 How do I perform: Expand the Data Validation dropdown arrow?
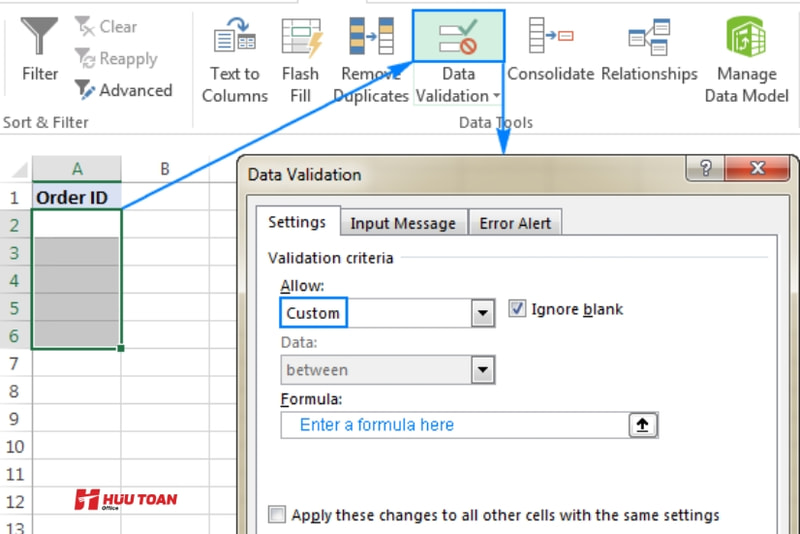tap(496, 96)
